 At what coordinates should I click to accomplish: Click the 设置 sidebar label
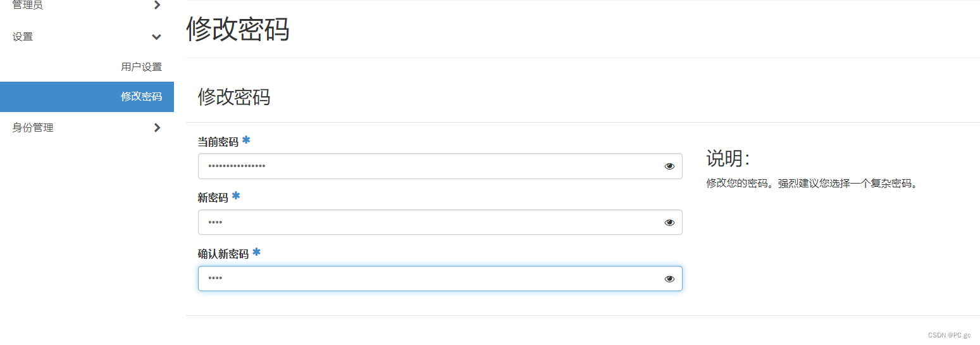pyautogui.click(x=23, y=37)
